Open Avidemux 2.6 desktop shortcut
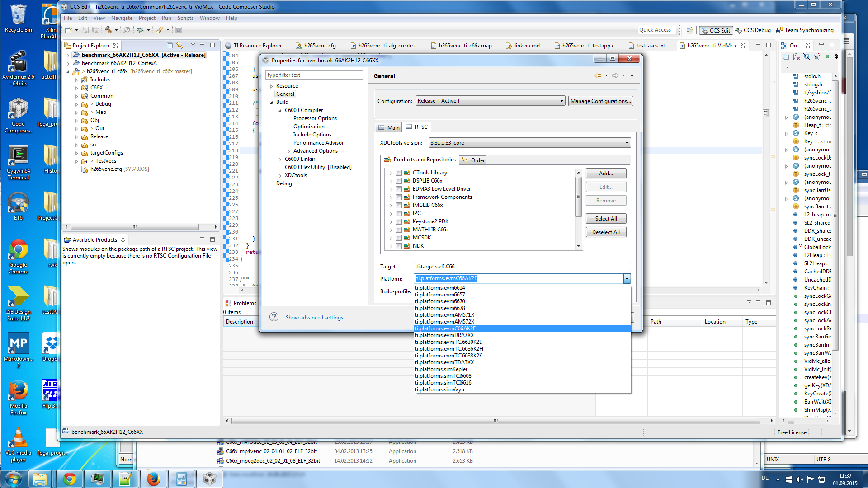The height and width of the screenshot is (488, 868). (x=18, y=68)
